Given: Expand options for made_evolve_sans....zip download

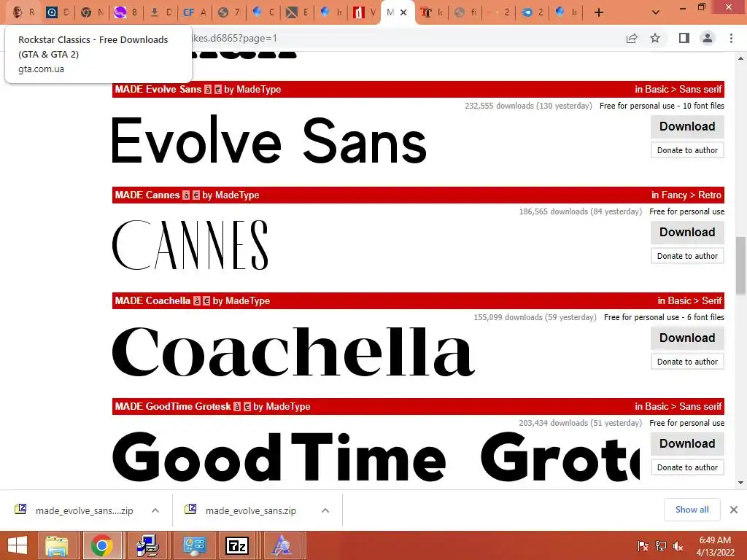Looking at the screenshot, I should (155, 510).
